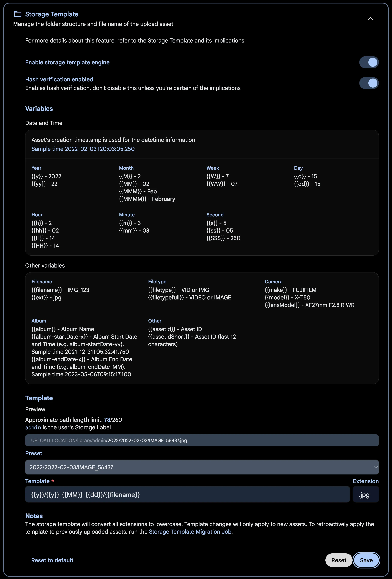Click the Sample time 2022-02-03 text
The height and width of the screenshot is (579, 392).
(83, 149)
